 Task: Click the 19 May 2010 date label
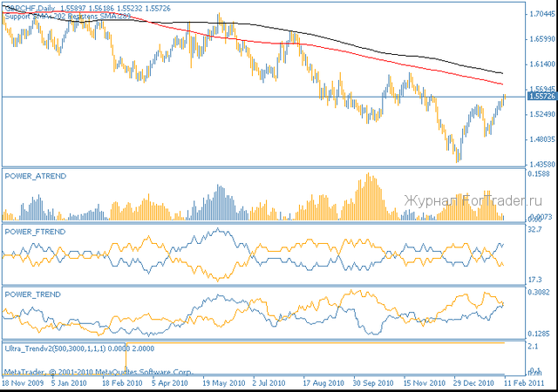pos(224,383)
